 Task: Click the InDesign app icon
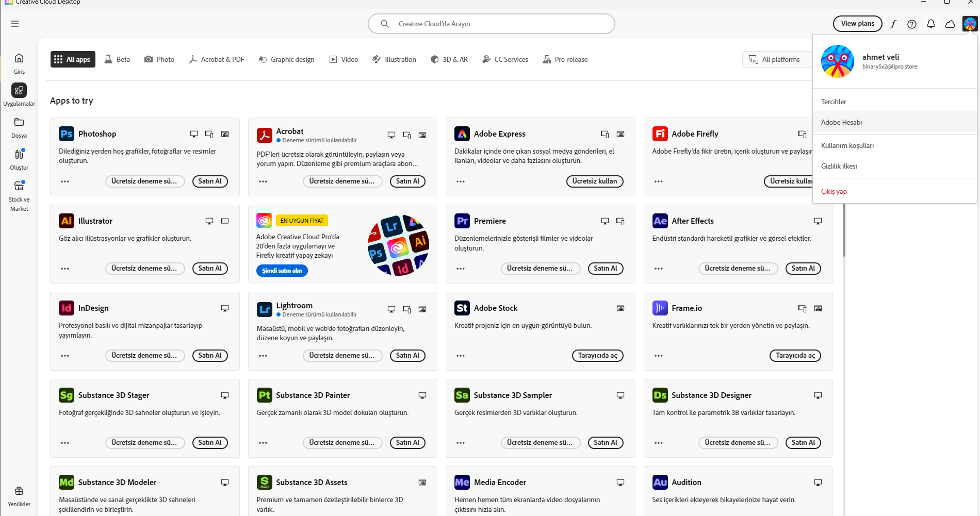coord(67,308)
